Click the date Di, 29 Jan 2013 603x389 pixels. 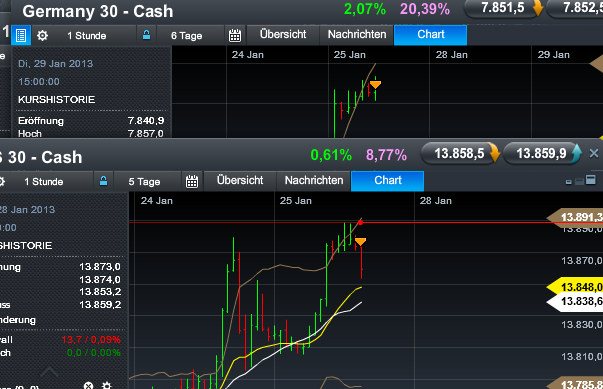55,63
